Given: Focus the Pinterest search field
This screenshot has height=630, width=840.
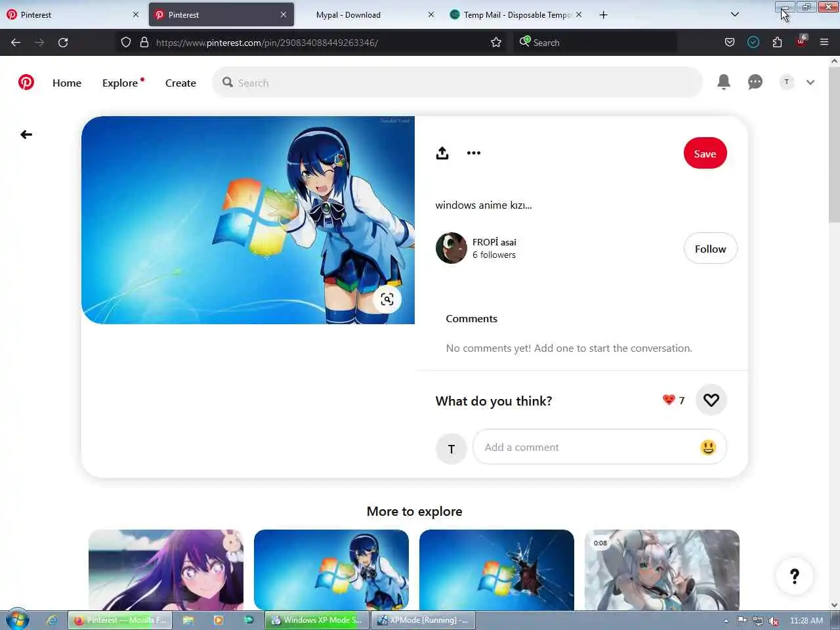Looking at the screenshot, I should [457, 83].
